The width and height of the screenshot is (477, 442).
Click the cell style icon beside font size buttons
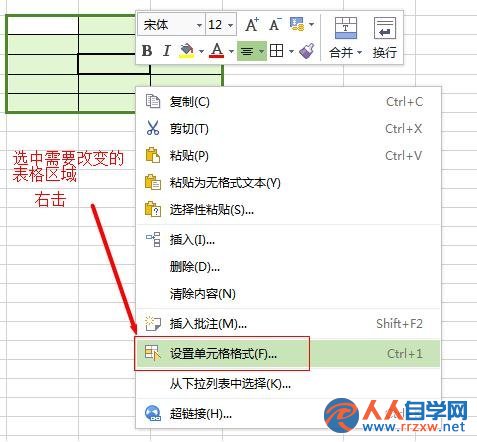tap(297, 24)
